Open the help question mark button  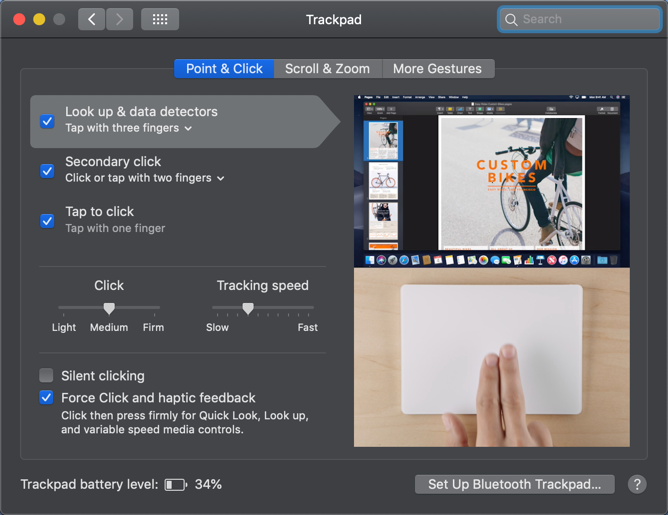[x=637, y=484]
